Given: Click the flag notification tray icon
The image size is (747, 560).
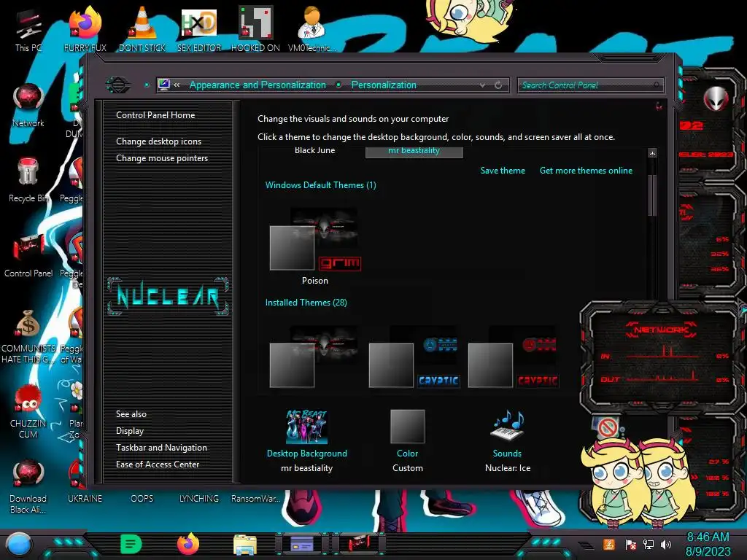Looking at the screenshot, I should (630, 544).
